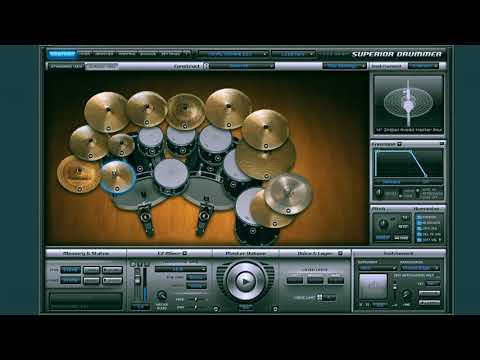Click the Envelope panel top-right corner icon
This screenshot has height=360, width=480.
442,144
